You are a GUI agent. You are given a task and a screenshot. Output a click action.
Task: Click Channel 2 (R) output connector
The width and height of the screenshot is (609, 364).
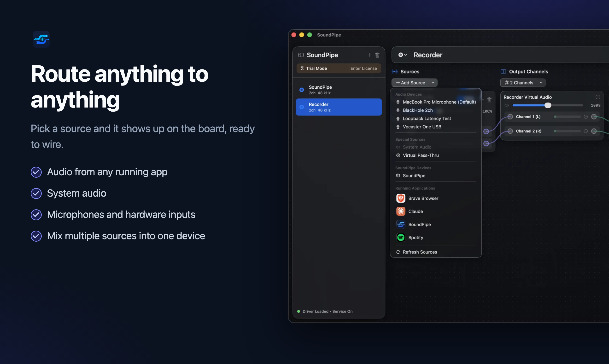click(x=594, y=131)
